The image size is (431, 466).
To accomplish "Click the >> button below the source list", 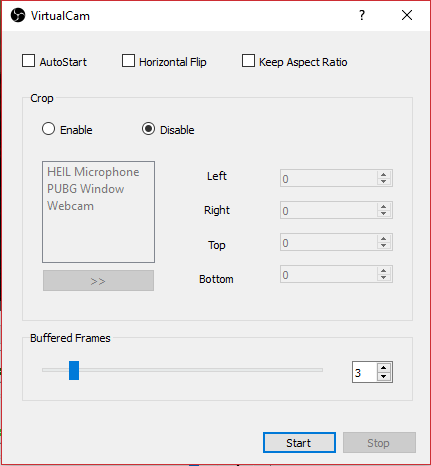I will click(98, 281).
